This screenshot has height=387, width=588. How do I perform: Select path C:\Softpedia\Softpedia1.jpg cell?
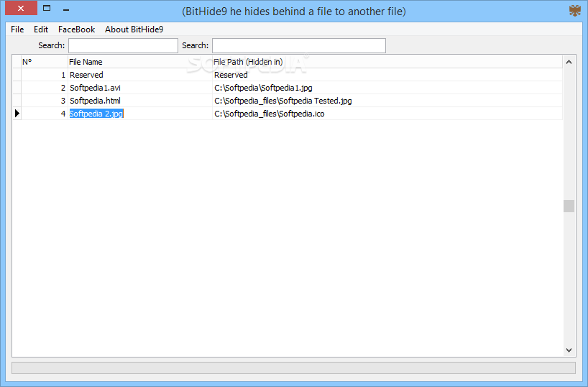pos(387,88)
